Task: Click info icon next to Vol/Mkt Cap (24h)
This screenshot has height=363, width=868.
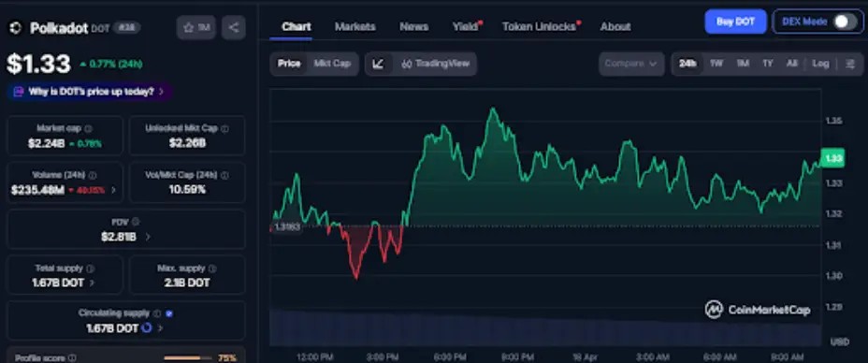Action: point(224,175)
